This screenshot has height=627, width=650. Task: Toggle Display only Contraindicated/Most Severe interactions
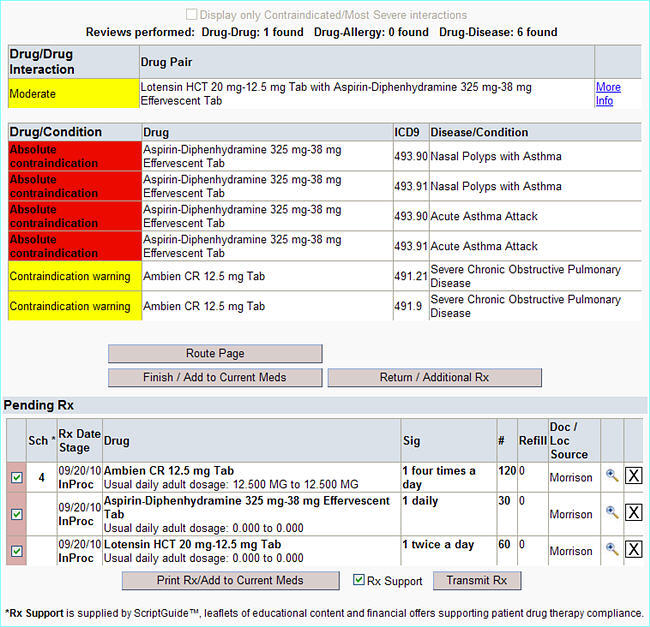tap(191, 15)
